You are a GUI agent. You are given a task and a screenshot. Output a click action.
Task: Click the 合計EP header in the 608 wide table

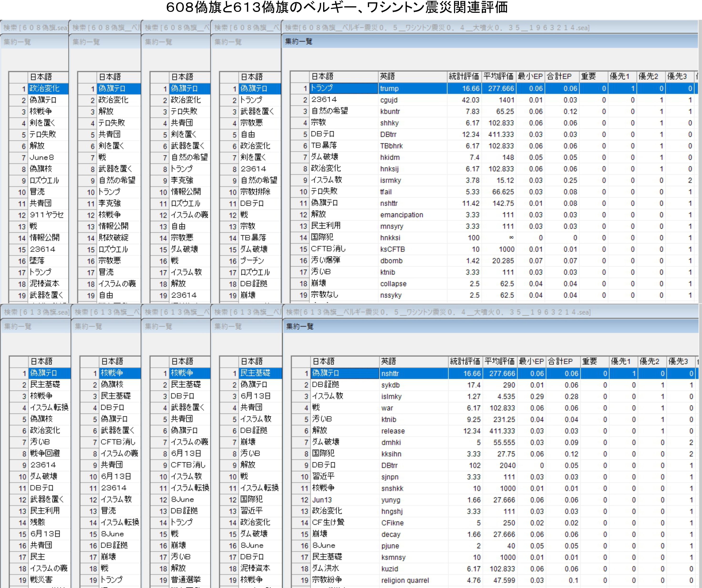[x=562, y=77]
